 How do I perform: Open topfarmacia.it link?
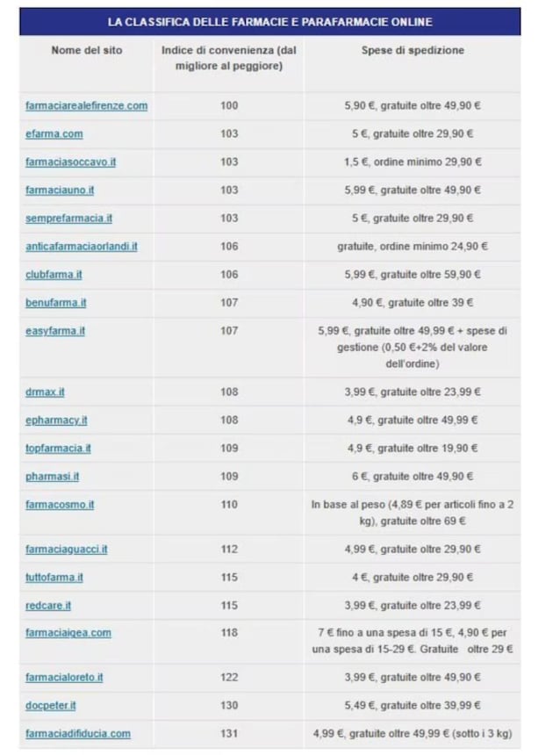(58, 449)
